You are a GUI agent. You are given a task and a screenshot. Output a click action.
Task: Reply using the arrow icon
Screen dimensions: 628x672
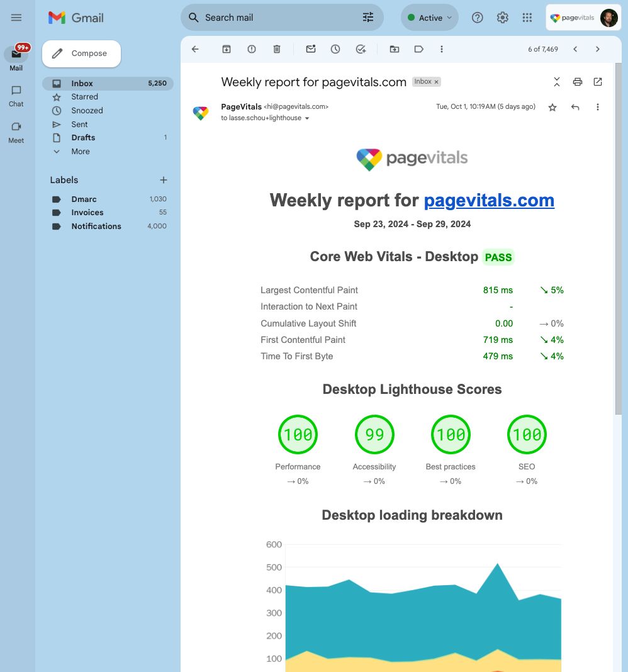tap(575, 107)
